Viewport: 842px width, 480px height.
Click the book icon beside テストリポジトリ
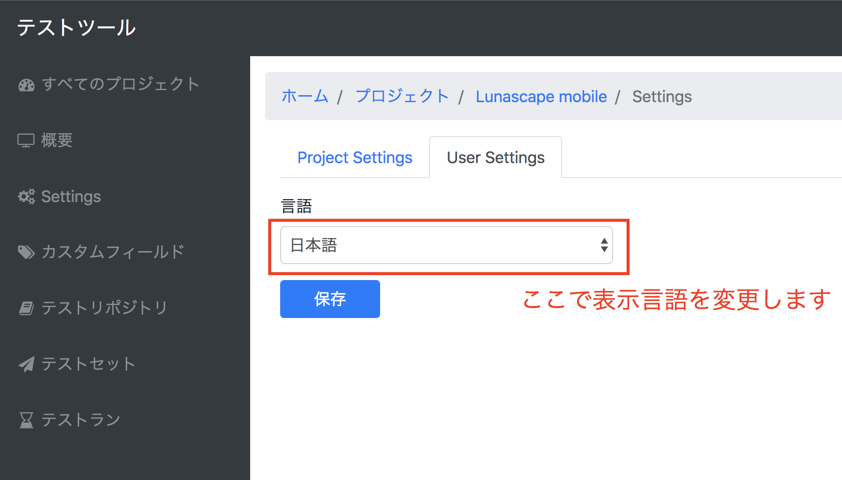point(26,308)
